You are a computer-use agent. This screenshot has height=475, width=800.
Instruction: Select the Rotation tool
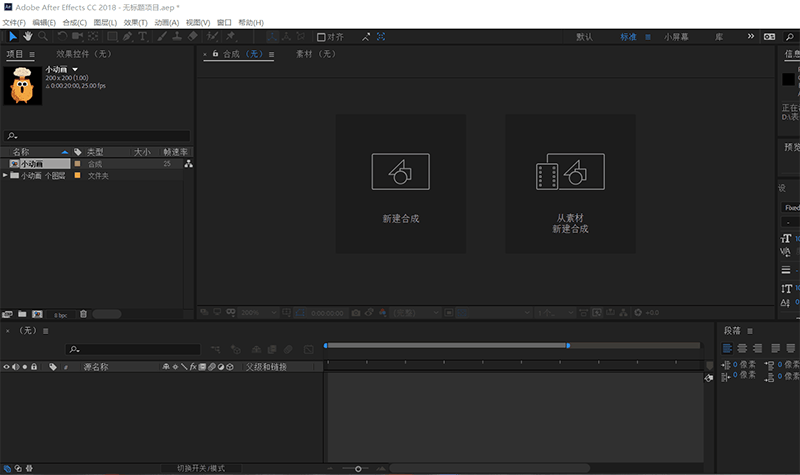[62, 36]
